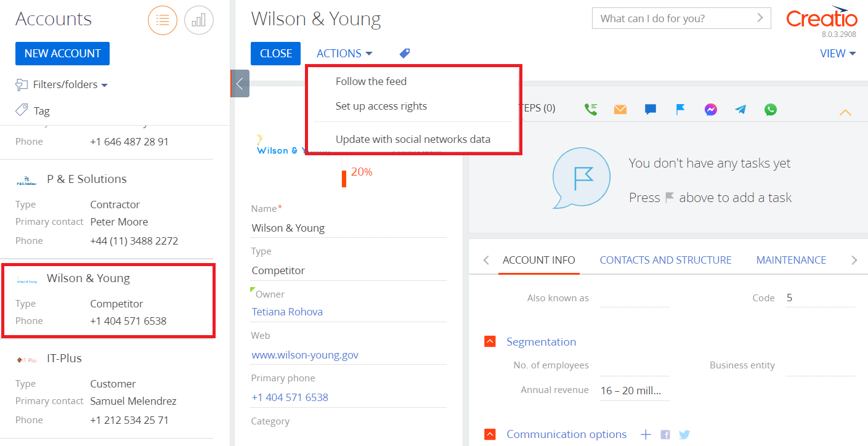Click the Also known as field

click(x=635, y=298)
